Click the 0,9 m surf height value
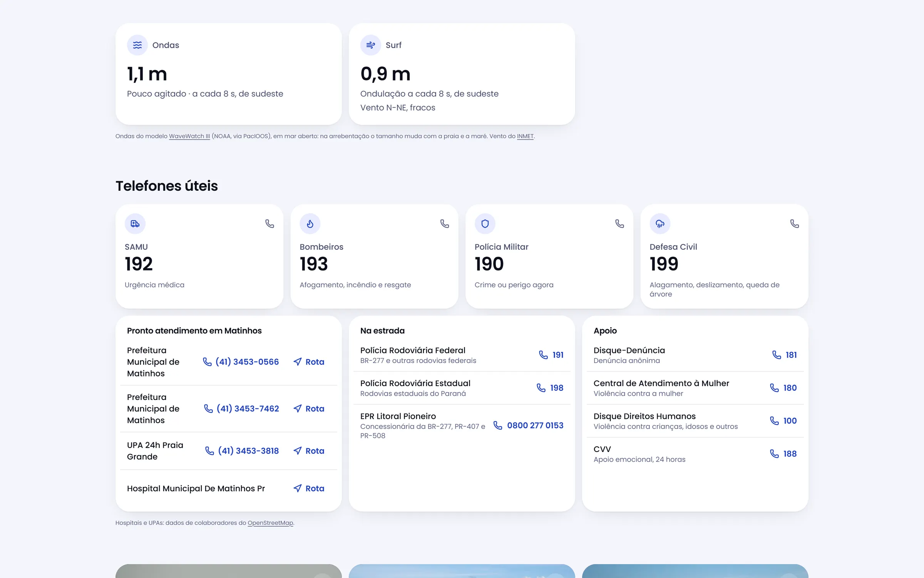The height and width of the screenshot is (578, 924). pos(385,74)
